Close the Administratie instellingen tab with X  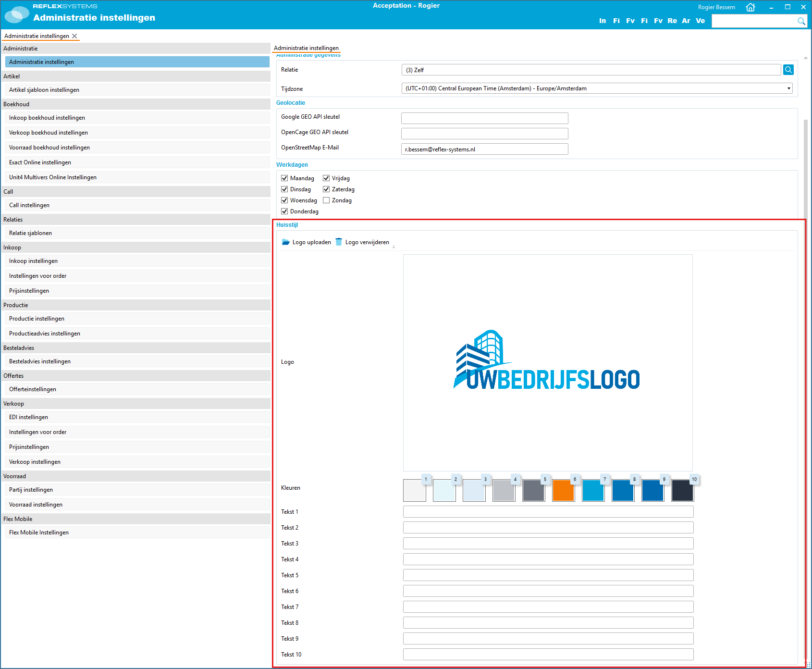(74, 36)
